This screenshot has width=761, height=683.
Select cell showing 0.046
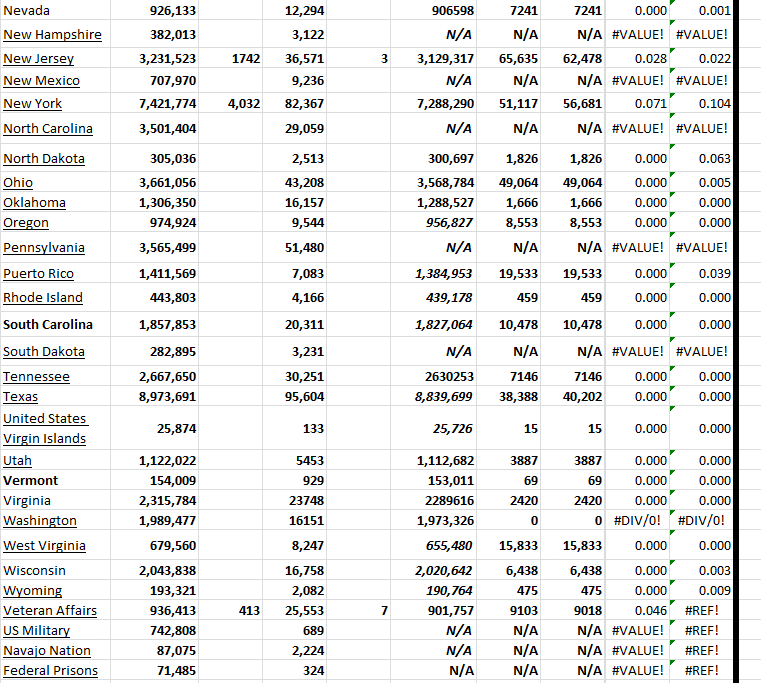click(x=637, y=611)
